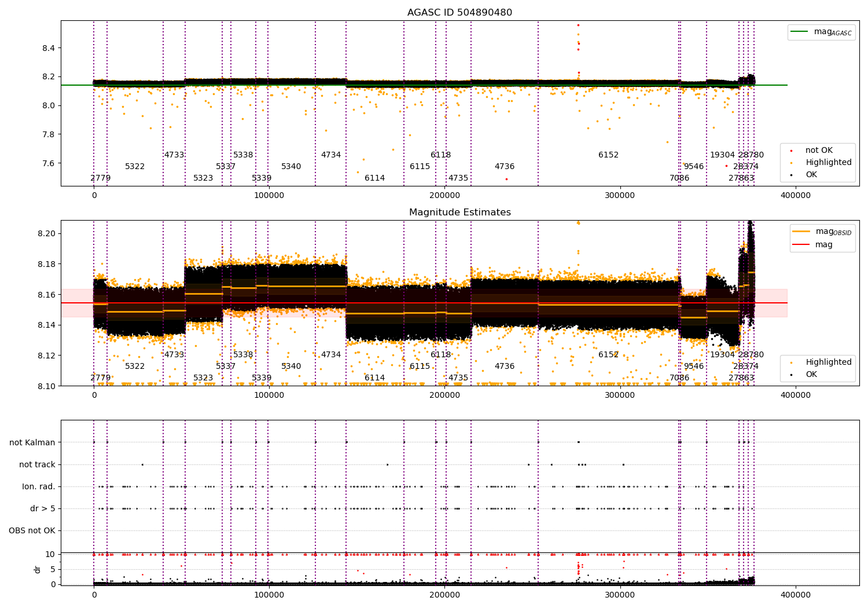
Task: Click OBSID label 4736 in the AGASC plot
Action: tap(505, 167)
